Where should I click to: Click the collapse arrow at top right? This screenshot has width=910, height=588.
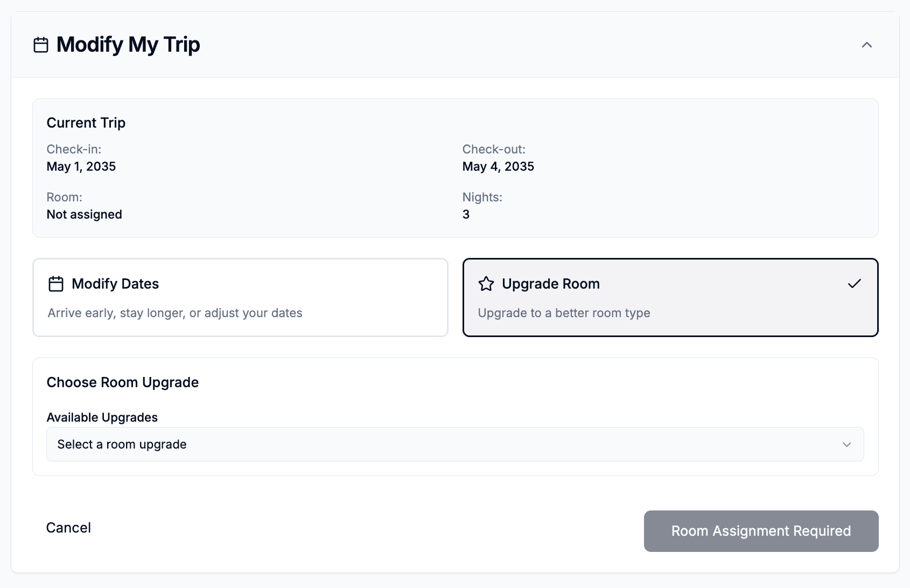tap(867, 45)
